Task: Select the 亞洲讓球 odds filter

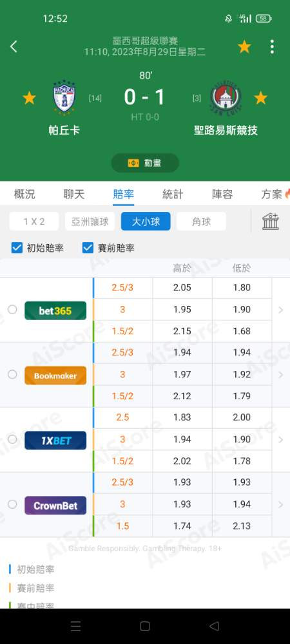Action: point(90,222)
